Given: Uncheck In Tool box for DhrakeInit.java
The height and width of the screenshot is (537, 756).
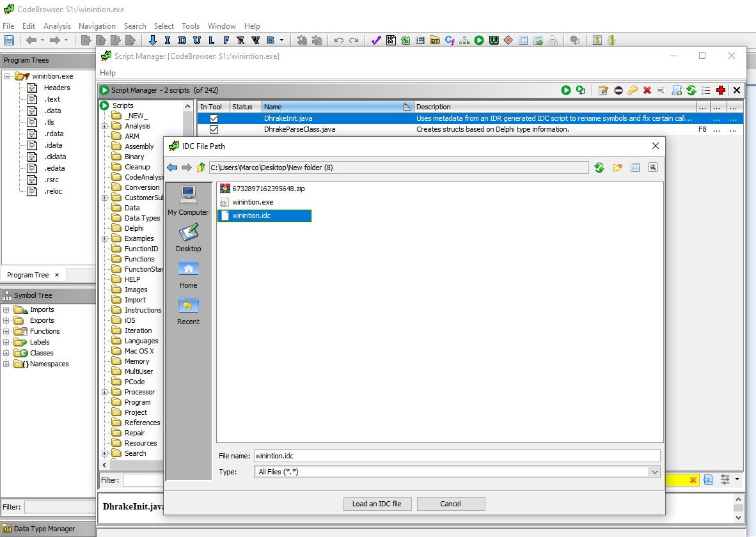Looking at the screenshot, I should click(x=214, y=118).
